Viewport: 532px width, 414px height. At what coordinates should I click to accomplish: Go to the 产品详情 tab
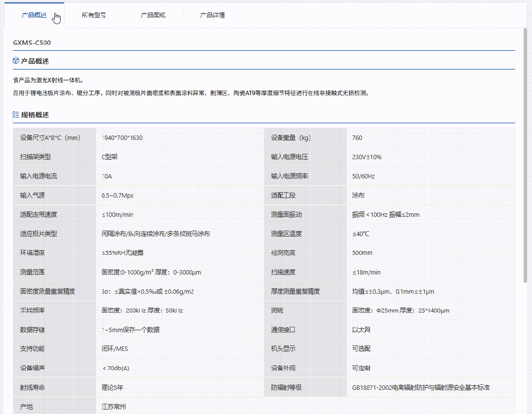click(212, 15)
